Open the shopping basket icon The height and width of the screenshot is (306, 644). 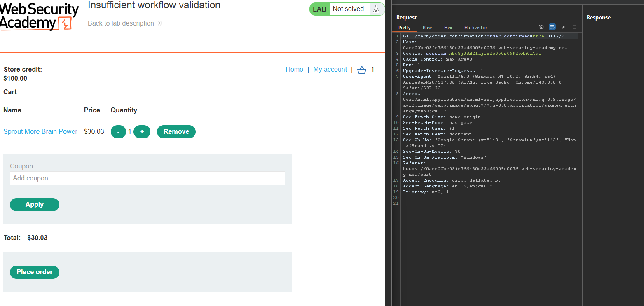pyautogui.click(x=362, y=70)
